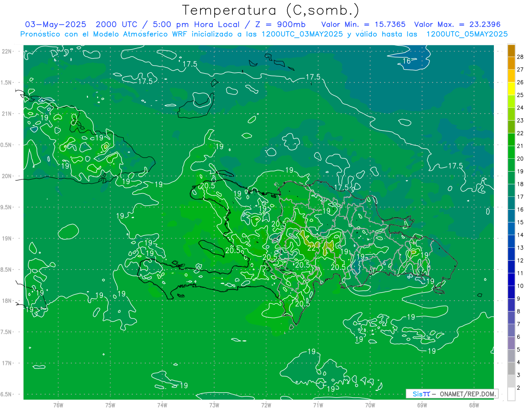Pick the bright yellow swatch on color scale
532x411 pixels.
[511, 89]
